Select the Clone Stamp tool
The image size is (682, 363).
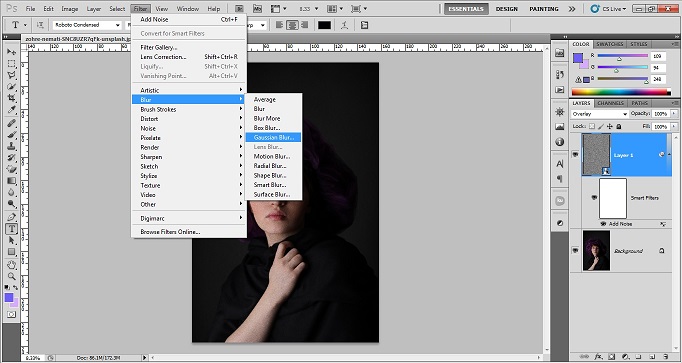coord(11,147)
